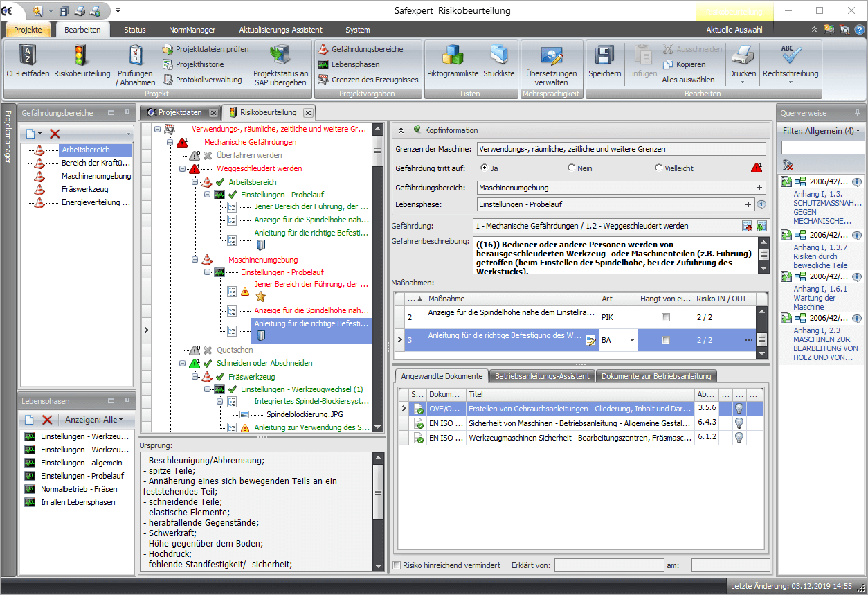Select the 'Vielleicht' radio button
Viewport: 868px width, 595px height.
click(658, 168)
